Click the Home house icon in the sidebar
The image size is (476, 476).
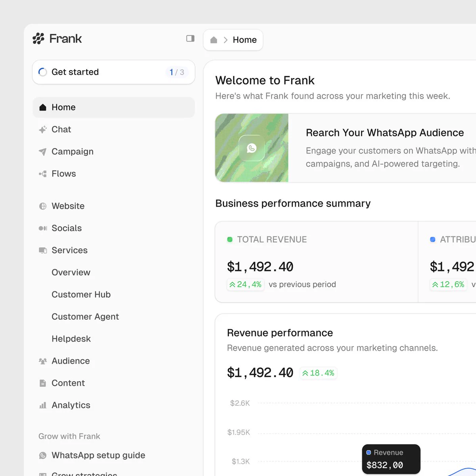(x=43, y=107)
